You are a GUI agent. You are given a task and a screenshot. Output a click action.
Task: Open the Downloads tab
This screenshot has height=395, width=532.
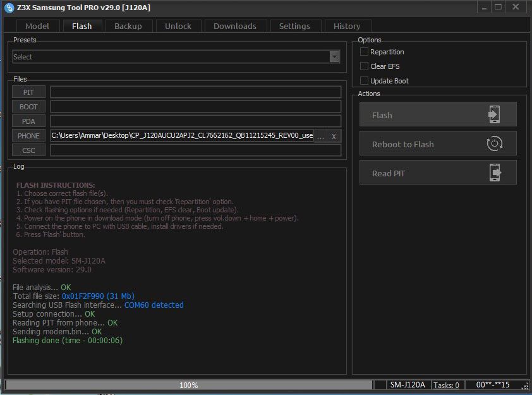pyautogui.click(x=235, y=26)
